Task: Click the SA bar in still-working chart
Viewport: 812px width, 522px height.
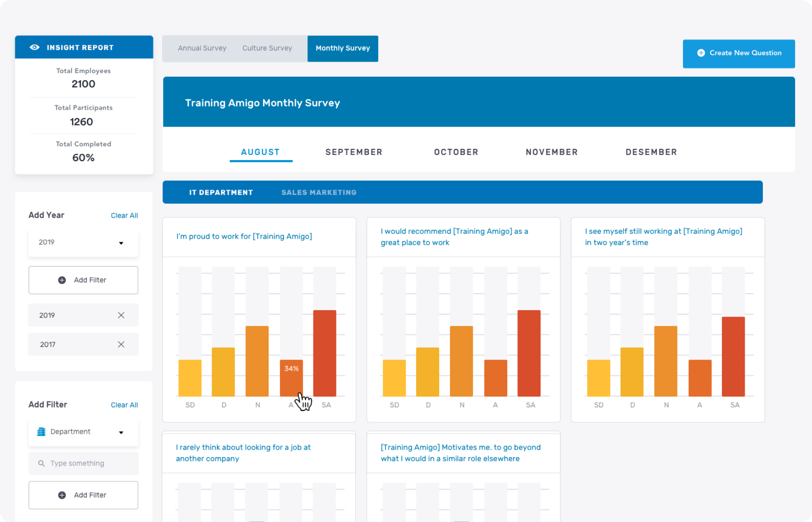Action: tap(734, 357)
